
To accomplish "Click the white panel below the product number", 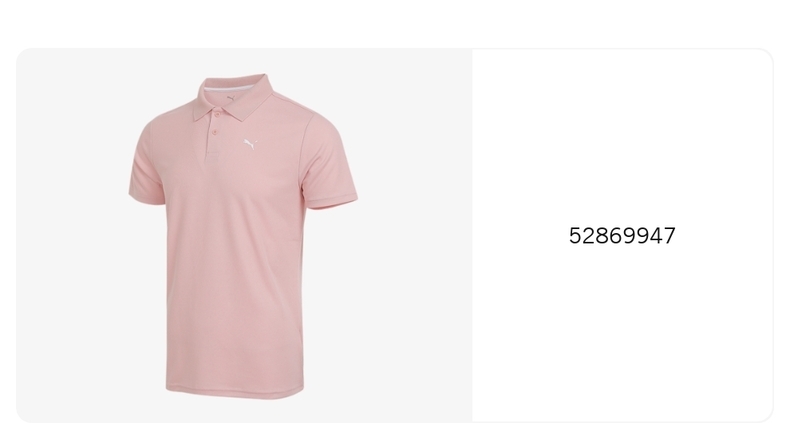I will [x=622, y=332].
